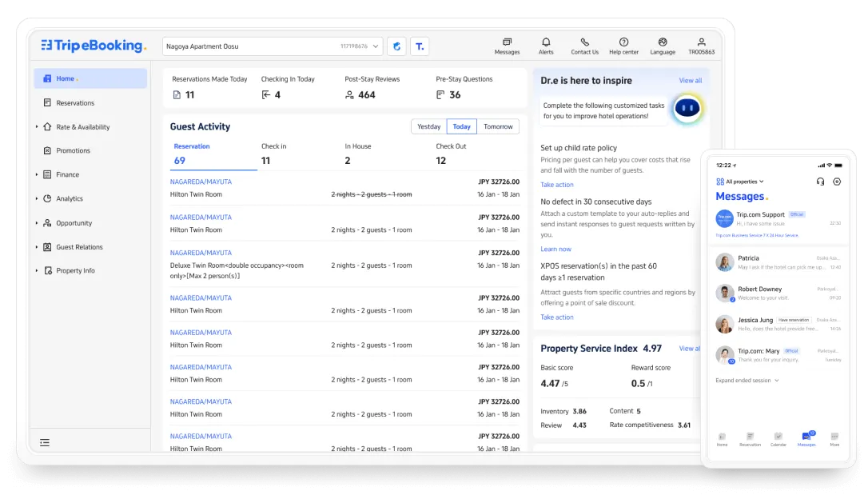Click View all next to Dr.e suggestions
The image size is (868, 499).
(691, 81)
